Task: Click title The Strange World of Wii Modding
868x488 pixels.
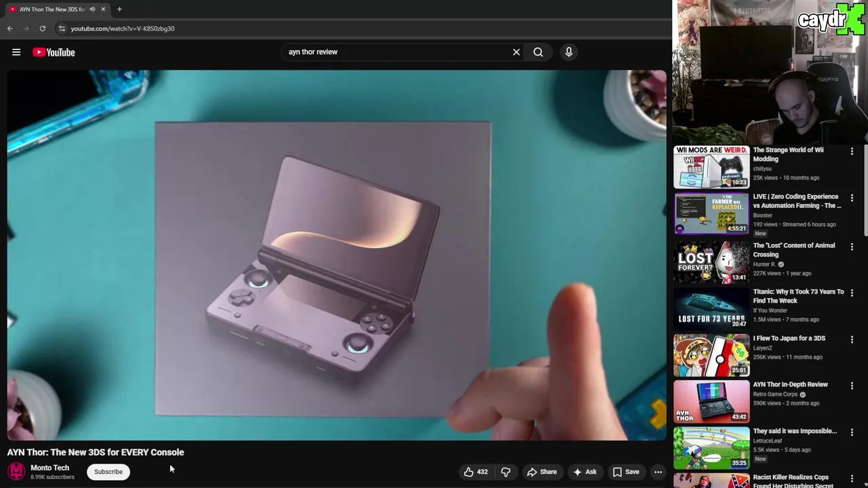Action: pyautogui.click(x=788, y=155)
